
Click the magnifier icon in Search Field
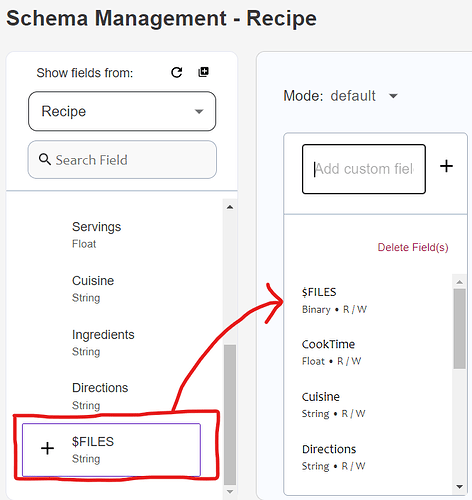(45, 159)
